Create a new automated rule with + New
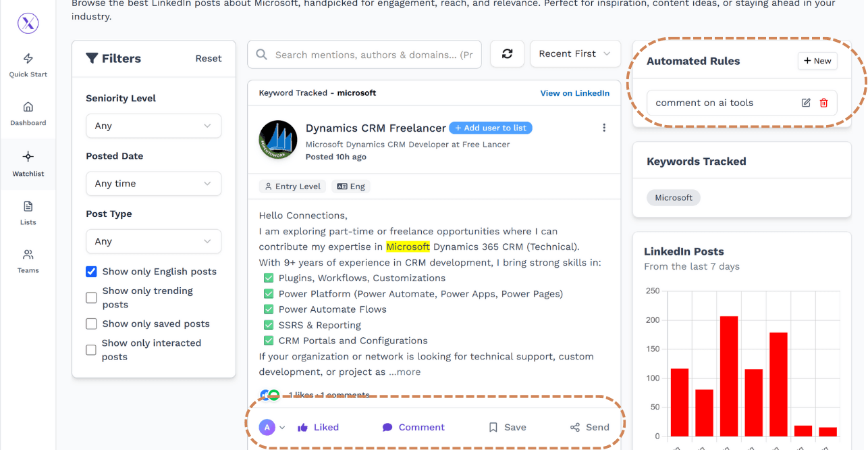This screenshot has height=450, width=868. tap(817, 61)
